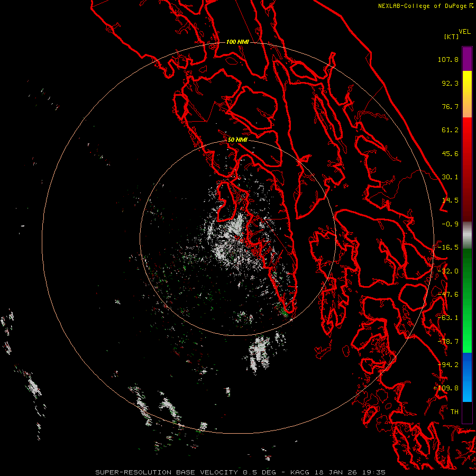
Task: Click the 76.7 scale value
Action: [450, 106]
